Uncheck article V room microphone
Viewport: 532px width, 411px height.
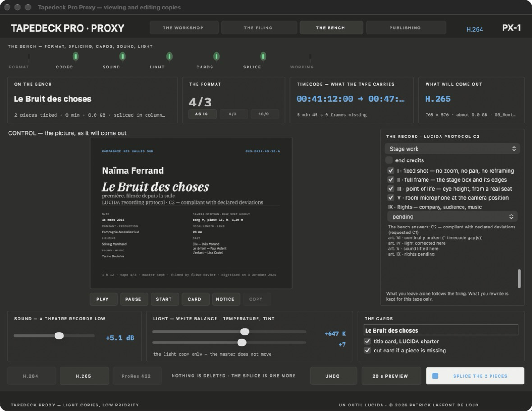[391, 198]
